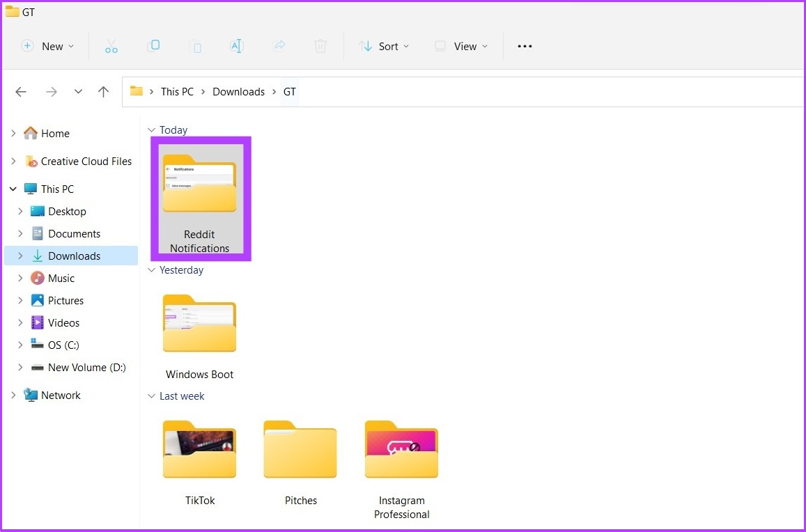Click the Paste clipboard icon
The height and width of the screenshot is (532, 806).
[195, 46]
